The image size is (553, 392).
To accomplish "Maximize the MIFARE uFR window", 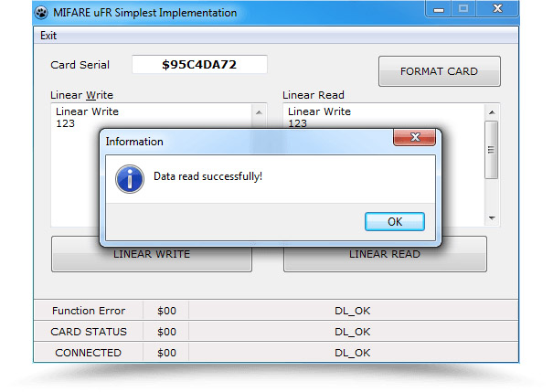I will [x=463, y=9].
